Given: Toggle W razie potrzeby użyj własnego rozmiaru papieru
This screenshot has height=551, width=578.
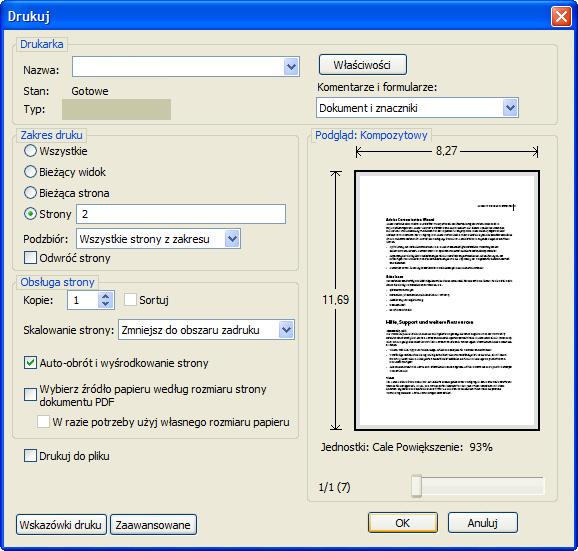Looking at the screenshot, I should pyautogui.click(x=43, y=422).
